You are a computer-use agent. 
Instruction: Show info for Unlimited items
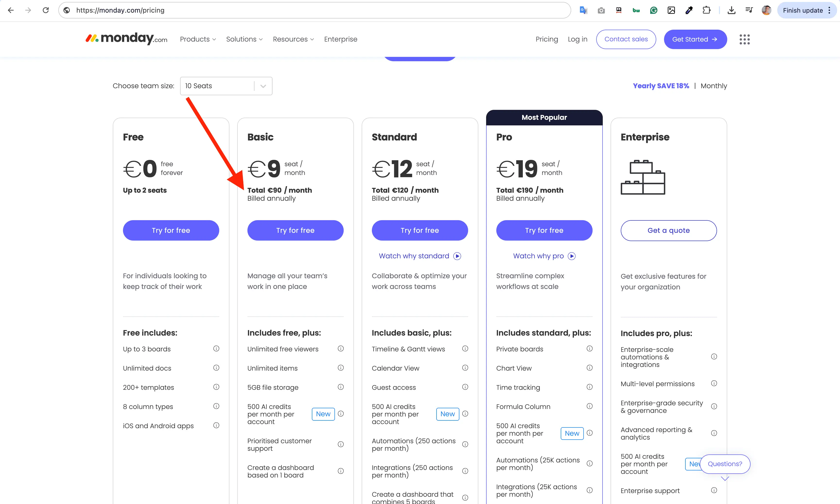341,368
